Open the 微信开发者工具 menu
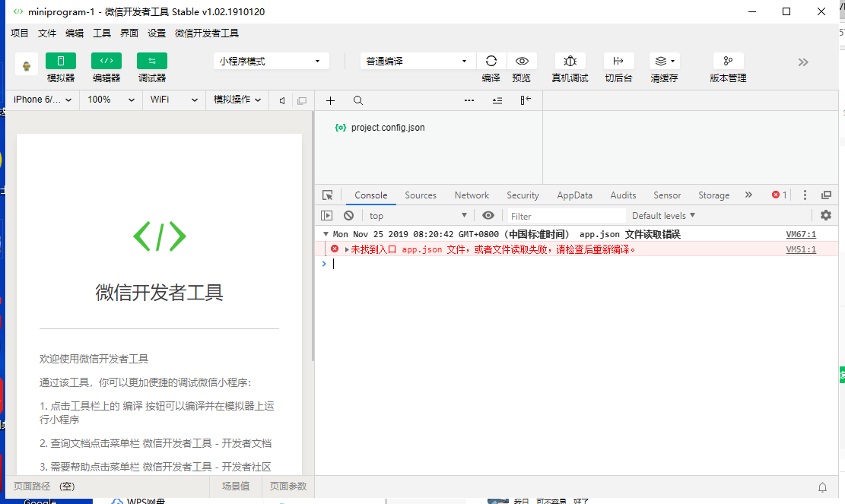 [207, 33]
